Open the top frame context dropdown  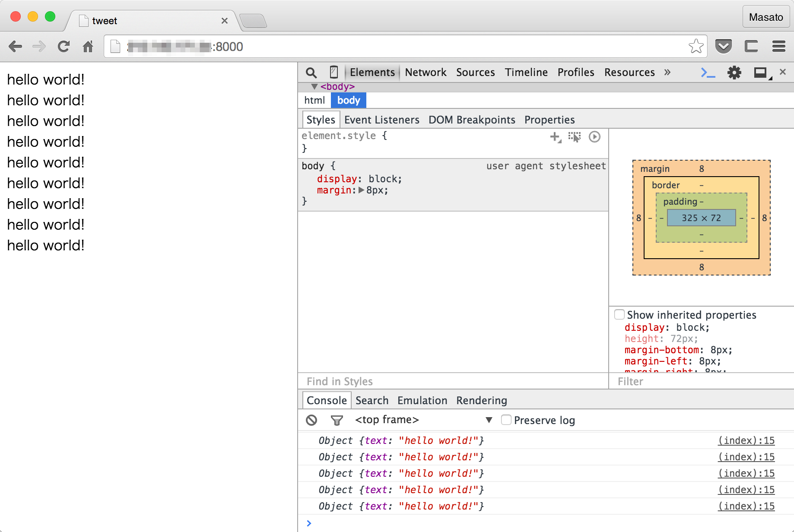coord(423,420)
